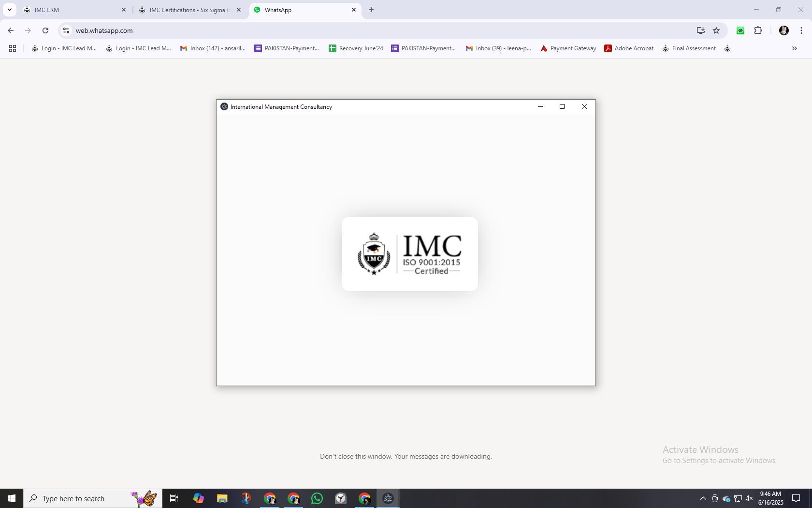This screenshot has height=508, width=812.
Task: Open the Windows Start menu
Action: coord(12,498)
